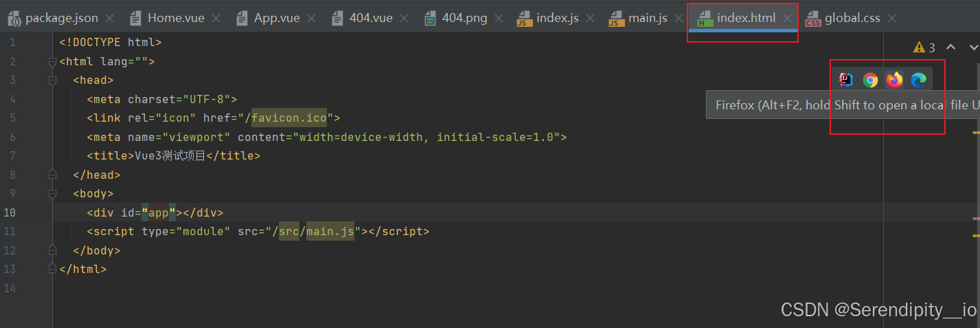
Task: Click the warning count 3
Action: (x=932, y=47)
